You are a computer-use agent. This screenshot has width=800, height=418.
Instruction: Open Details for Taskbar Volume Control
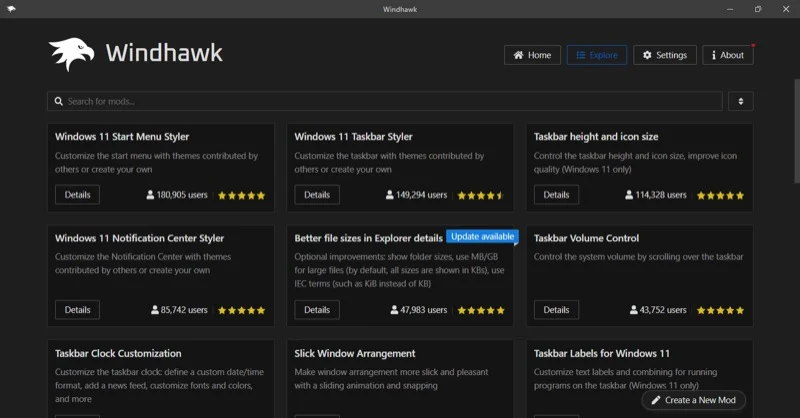[x=556, y=310]
